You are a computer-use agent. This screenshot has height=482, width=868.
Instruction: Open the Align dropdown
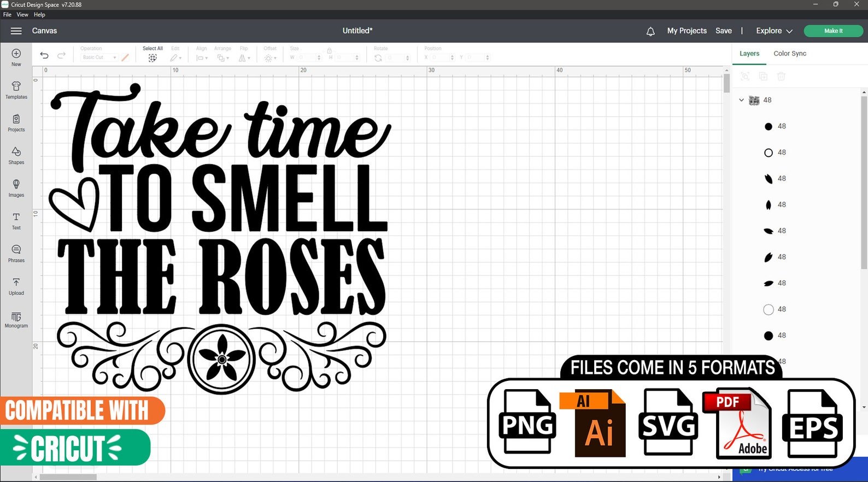(202, 58)
